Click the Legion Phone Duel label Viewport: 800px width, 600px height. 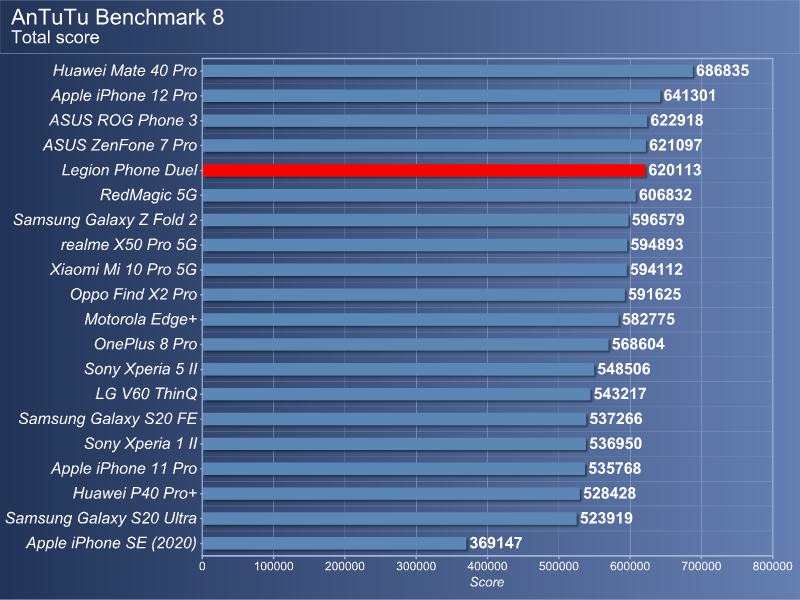pos(130,170)
